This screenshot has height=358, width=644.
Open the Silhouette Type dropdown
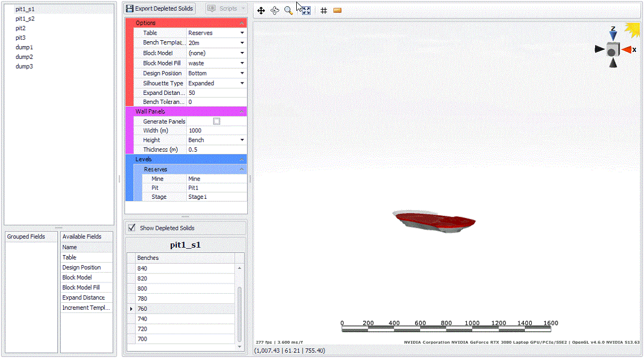point(242,84)
